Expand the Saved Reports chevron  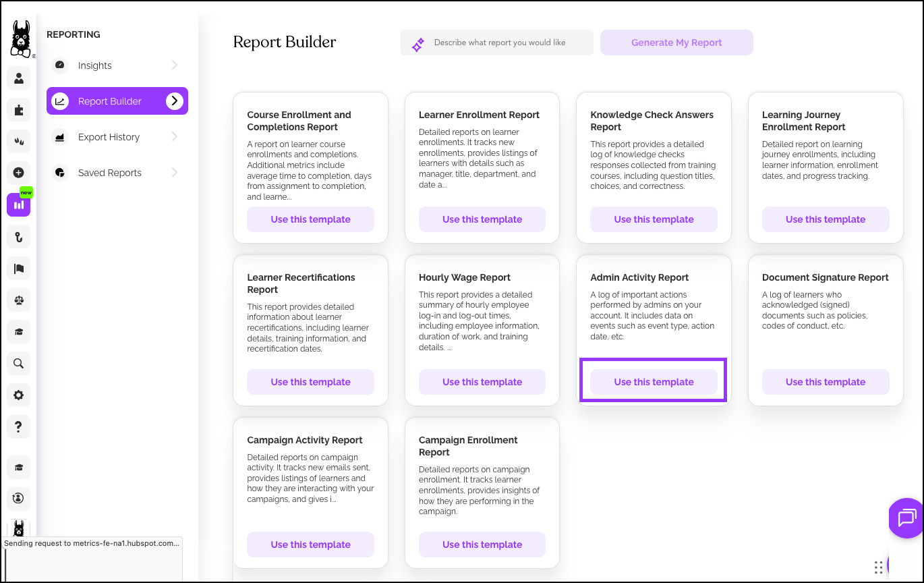point(175,173)
